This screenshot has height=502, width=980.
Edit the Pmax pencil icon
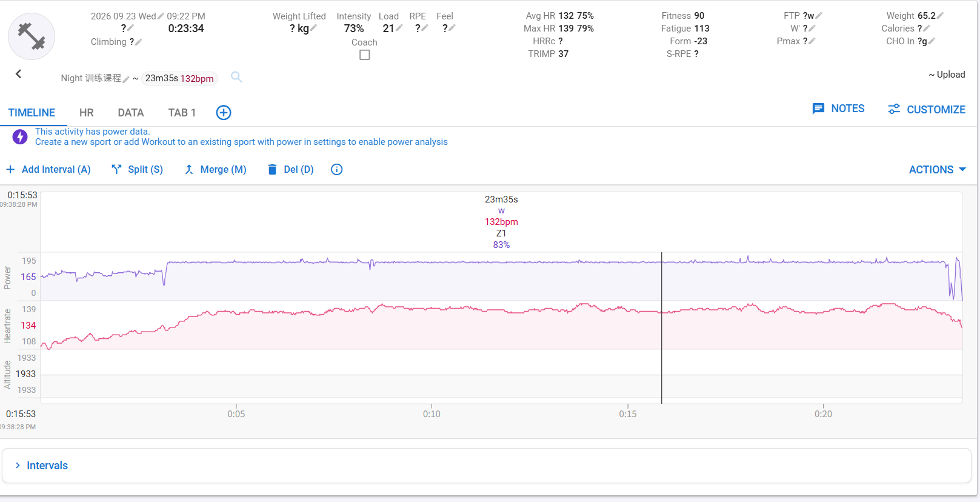pos(812,41)
